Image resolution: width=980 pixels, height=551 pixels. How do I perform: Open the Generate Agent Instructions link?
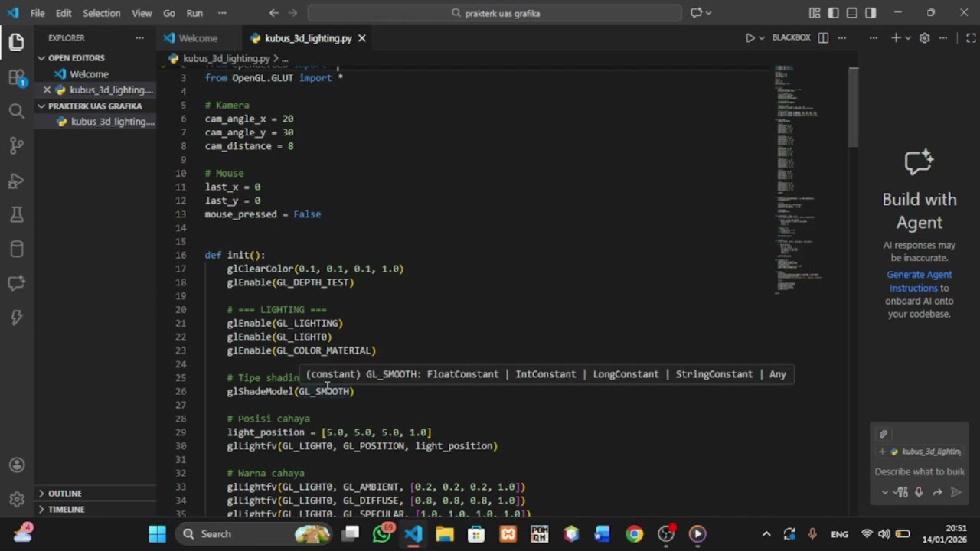click(x=919, y=281)
